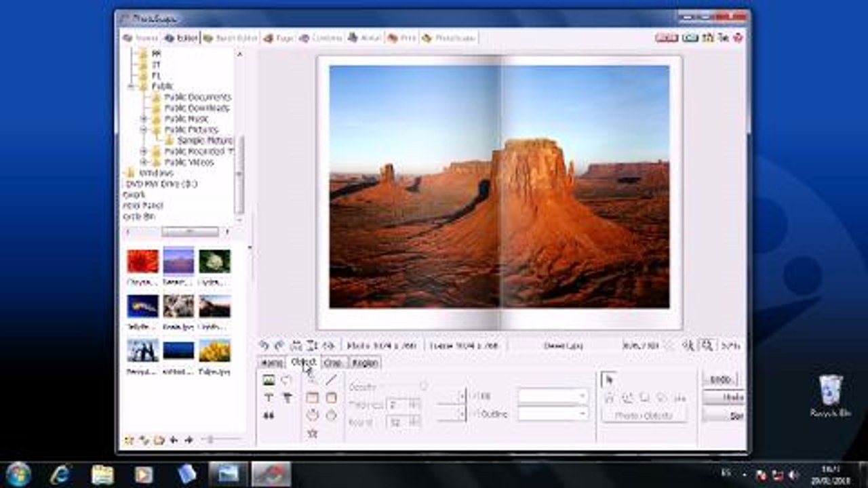Click the Thickness value stepper
Image resolution: width=868 pixels, height=488 pixels.
pos(414,404)
